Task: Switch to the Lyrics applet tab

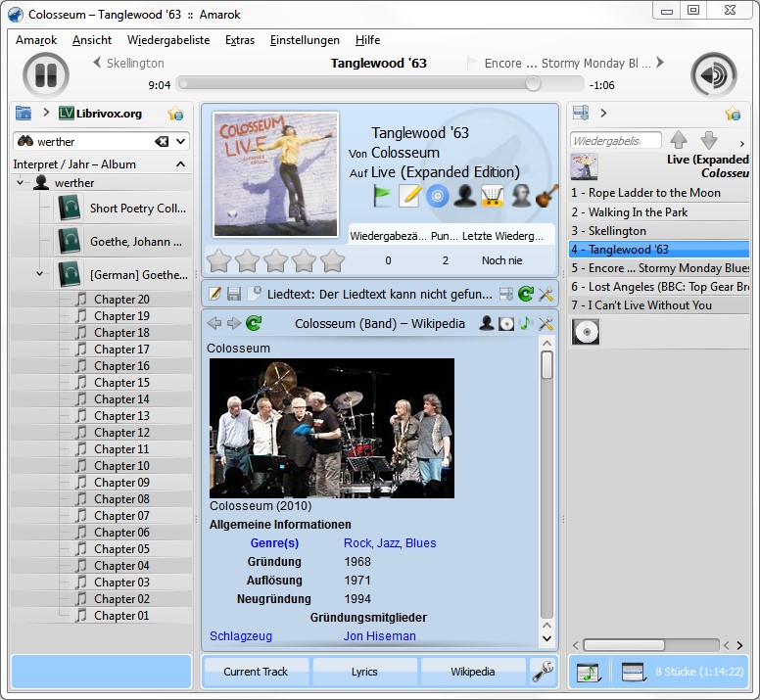Action: [x=364, y=672]
